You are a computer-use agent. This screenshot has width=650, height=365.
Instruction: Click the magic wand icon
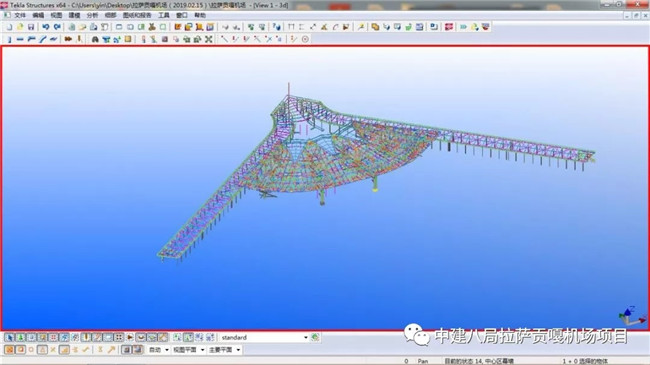[x=361, y=27]
